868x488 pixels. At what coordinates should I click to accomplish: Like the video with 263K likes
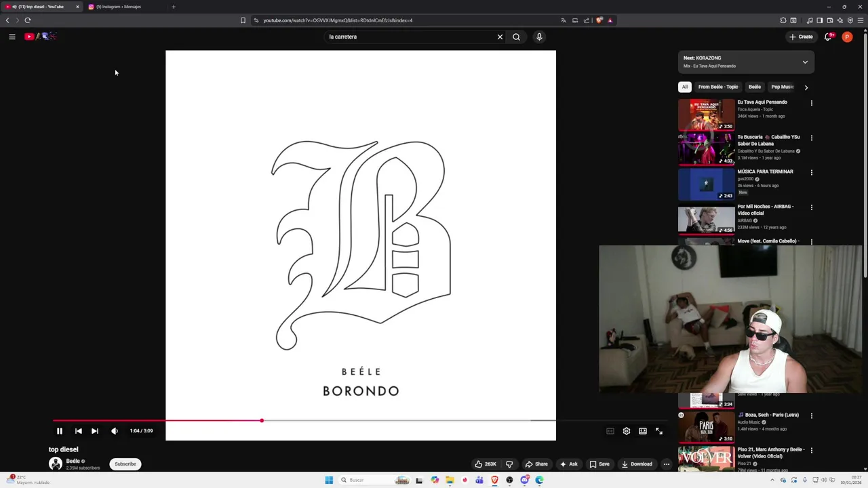(x=486, y=464)
